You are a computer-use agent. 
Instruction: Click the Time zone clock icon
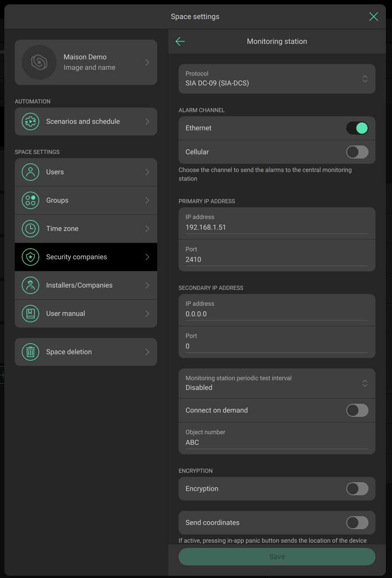point(30,229)
